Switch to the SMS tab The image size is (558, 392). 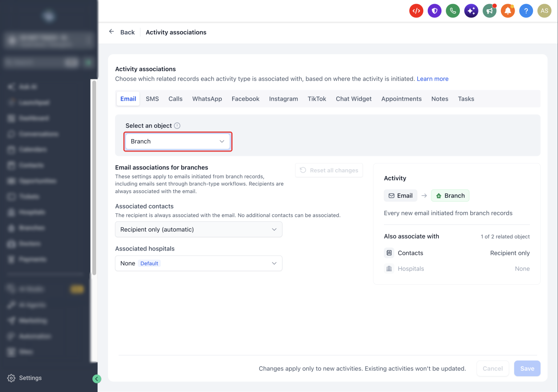(152, 99)
